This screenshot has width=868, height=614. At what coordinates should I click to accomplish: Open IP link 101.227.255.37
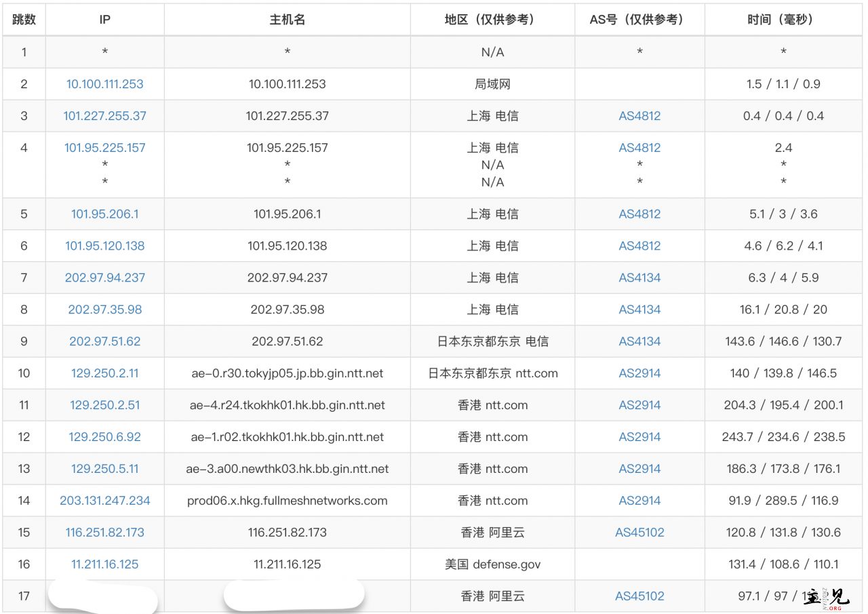pyautogui.click(x=105, y=116)
